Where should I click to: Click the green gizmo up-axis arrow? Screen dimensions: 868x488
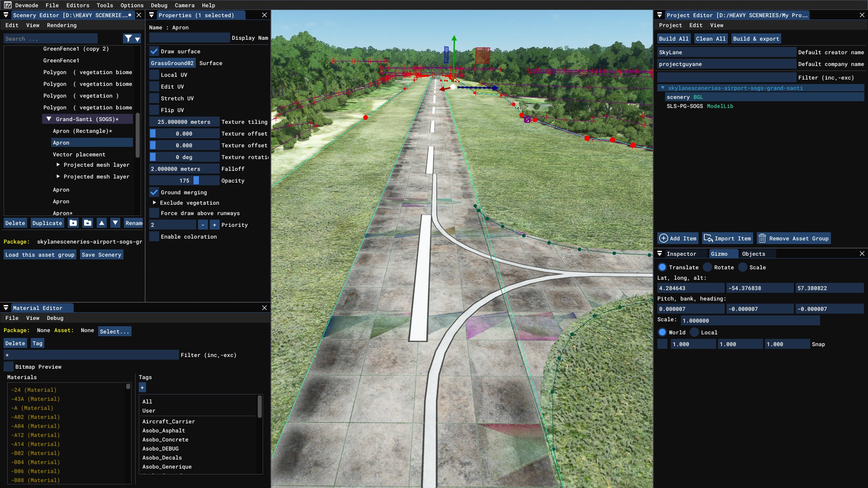click(454, 39)
